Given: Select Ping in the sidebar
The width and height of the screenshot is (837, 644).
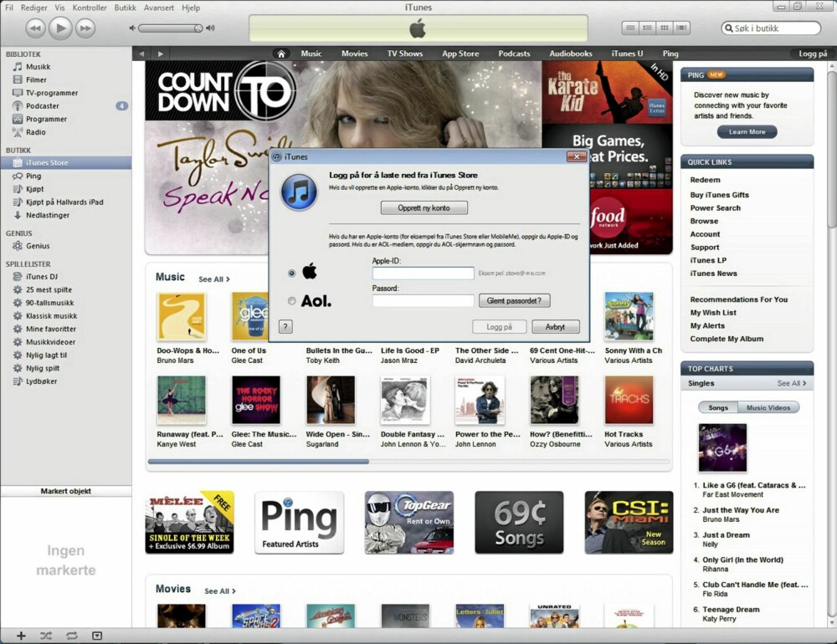Looking at the screenshot, I should (x=33, y=176).
